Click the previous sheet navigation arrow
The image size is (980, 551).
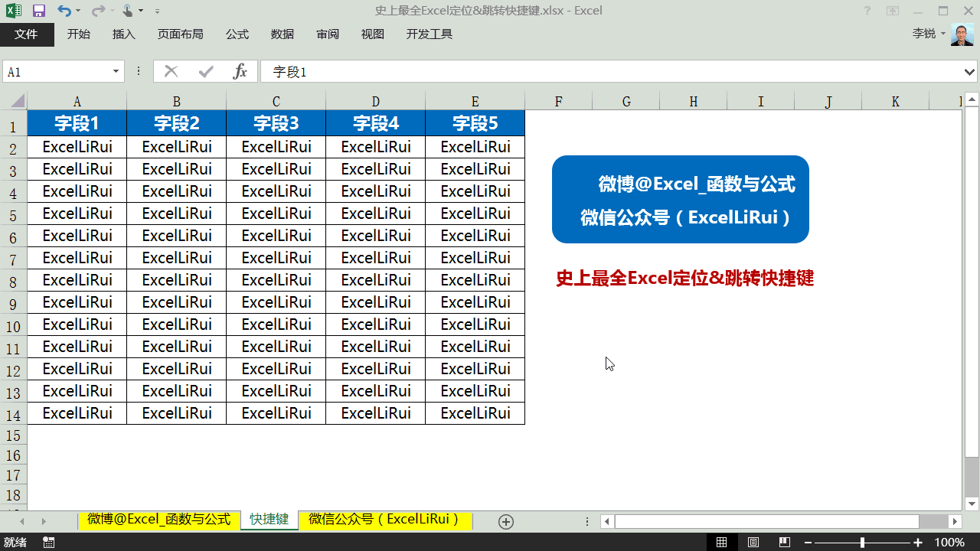coord(21,521)
